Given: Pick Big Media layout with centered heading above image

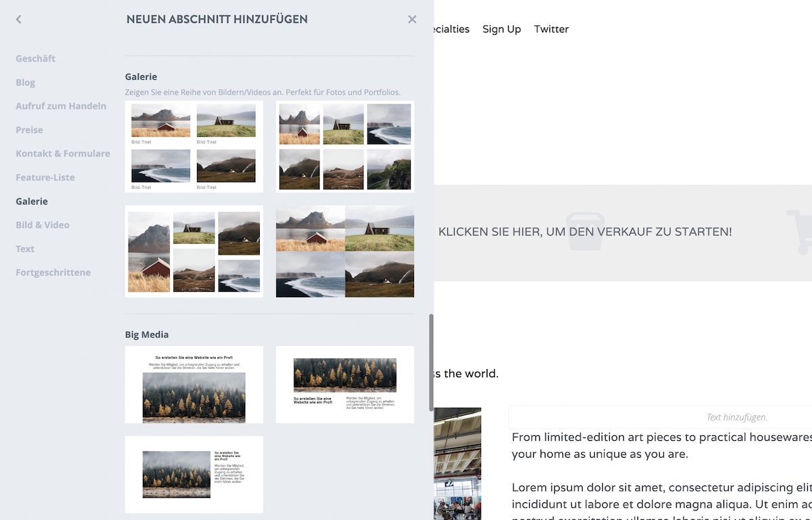Looking at the screenshot, I should coord(194,385).
